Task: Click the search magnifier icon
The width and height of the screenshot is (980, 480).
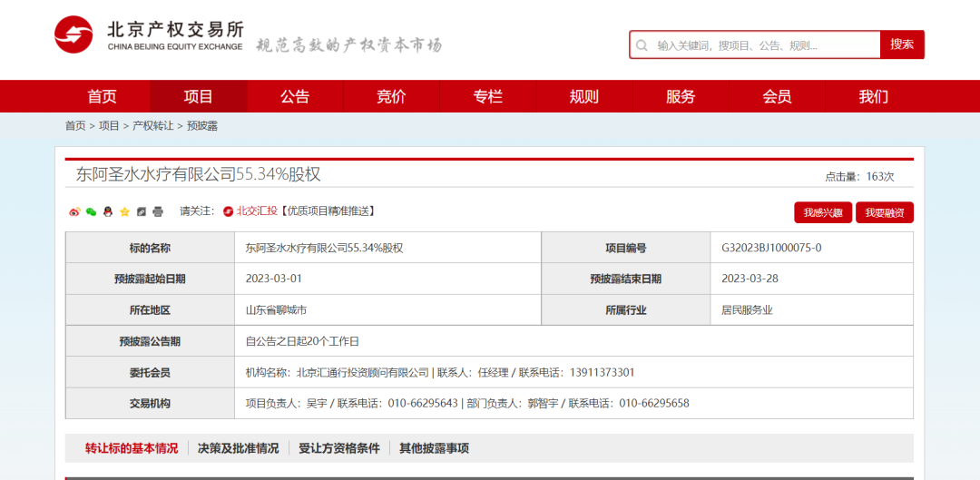Action: pyautogui.click(x=642, y=45)
